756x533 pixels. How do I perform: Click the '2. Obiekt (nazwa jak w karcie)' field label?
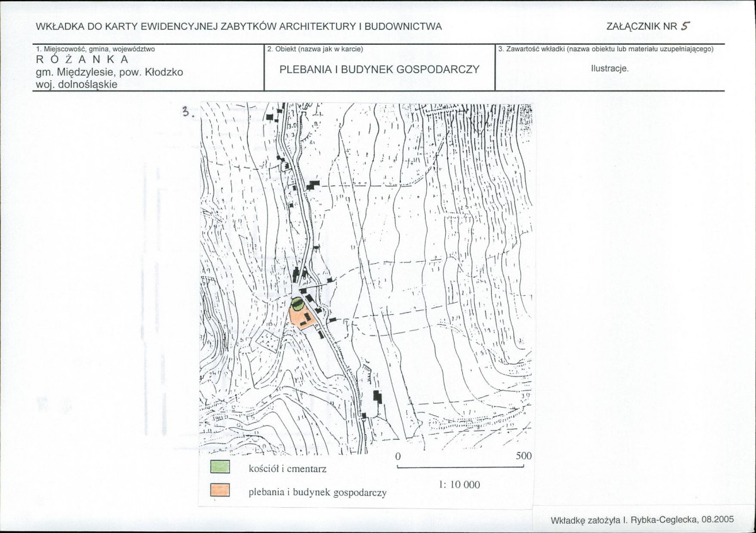point(315,49)
